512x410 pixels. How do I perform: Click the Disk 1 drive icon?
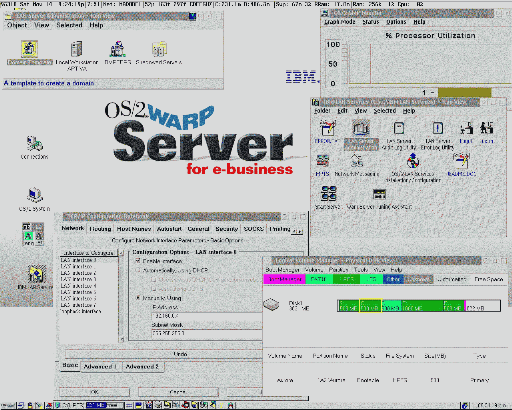coord(271,304)
